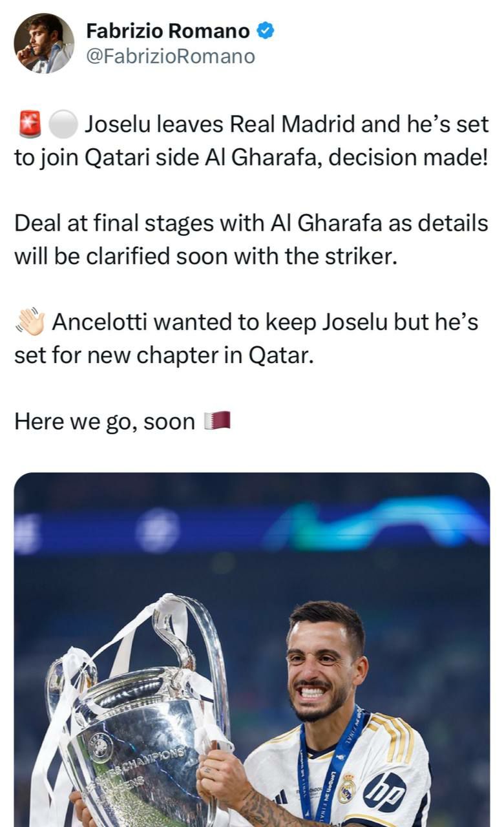Click the blue verified checkmark badge
This screenshot has height=827, width=504.
tap(266, 30)
